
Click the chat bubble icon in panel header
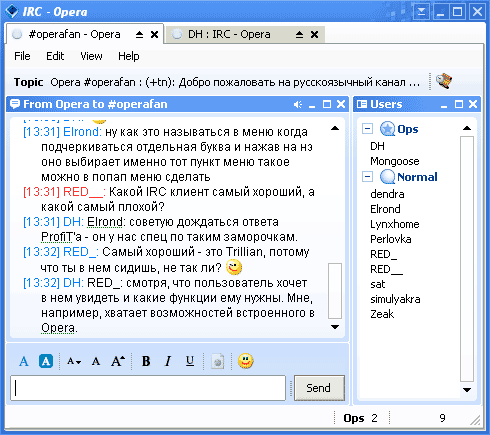tap(15, 104)
